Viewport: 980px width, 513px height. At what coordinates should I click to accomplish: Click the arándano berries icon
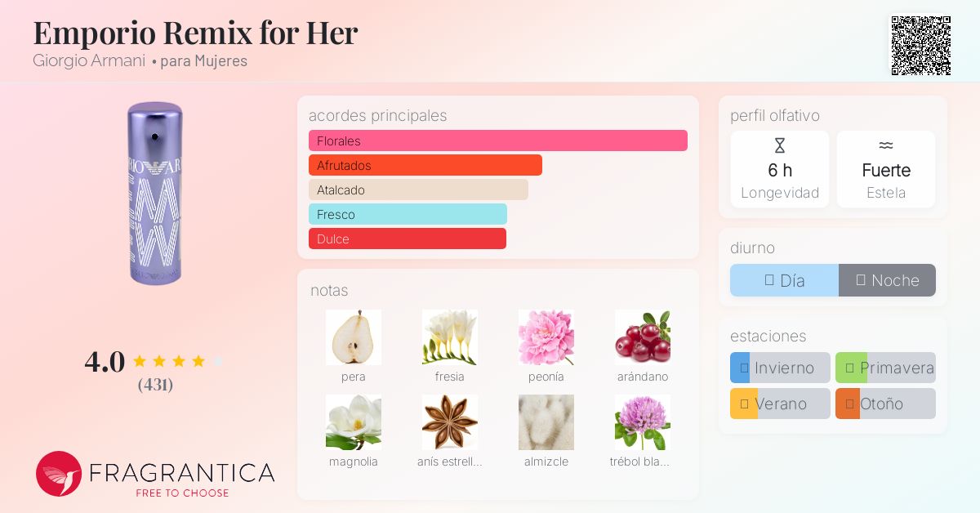pos(643,337)
